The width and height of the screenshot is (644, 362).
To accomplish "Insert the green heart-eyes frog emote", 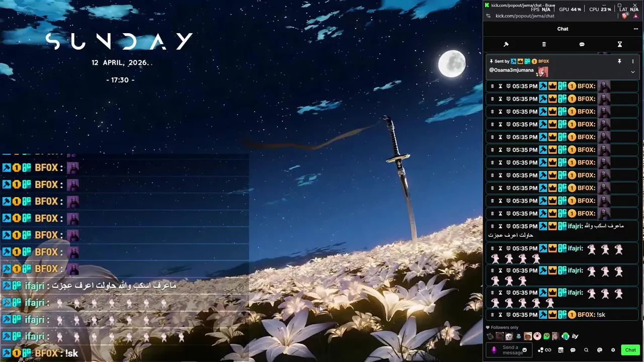I will pyautogui.click(x=546, y=336).
